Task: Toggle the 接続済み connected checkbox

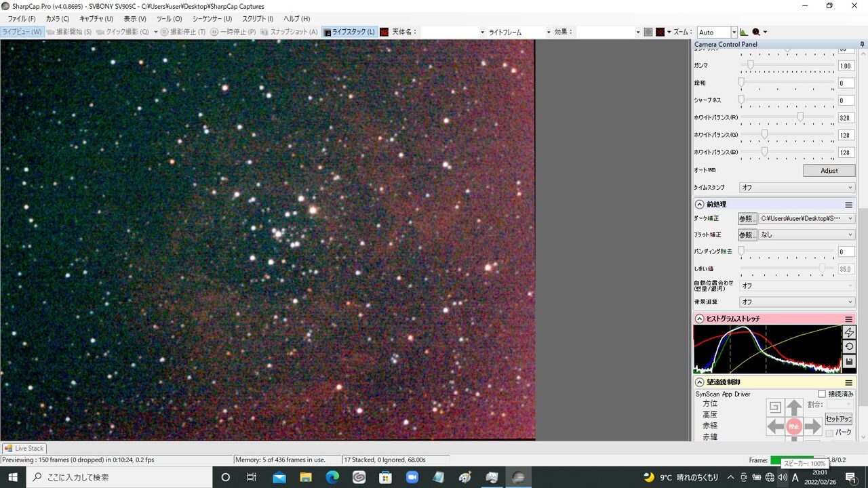Action: point(822,394)
